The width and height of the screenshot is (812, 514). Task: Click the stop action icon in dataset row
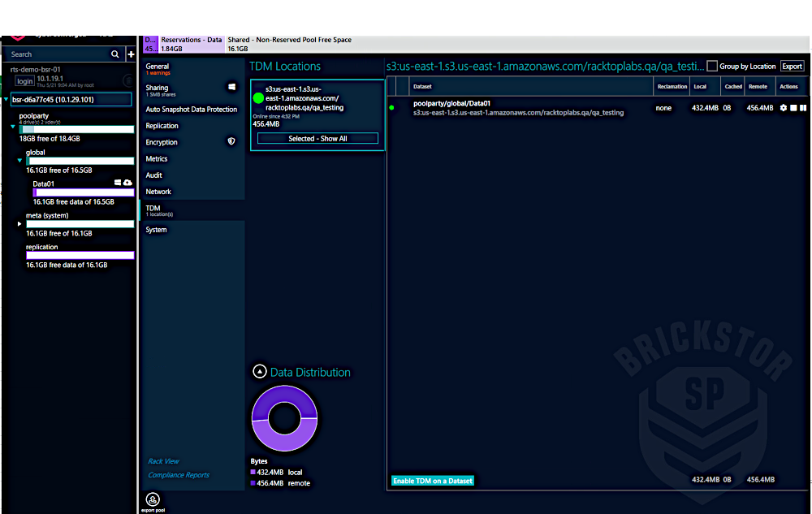[x=793, y=108]
